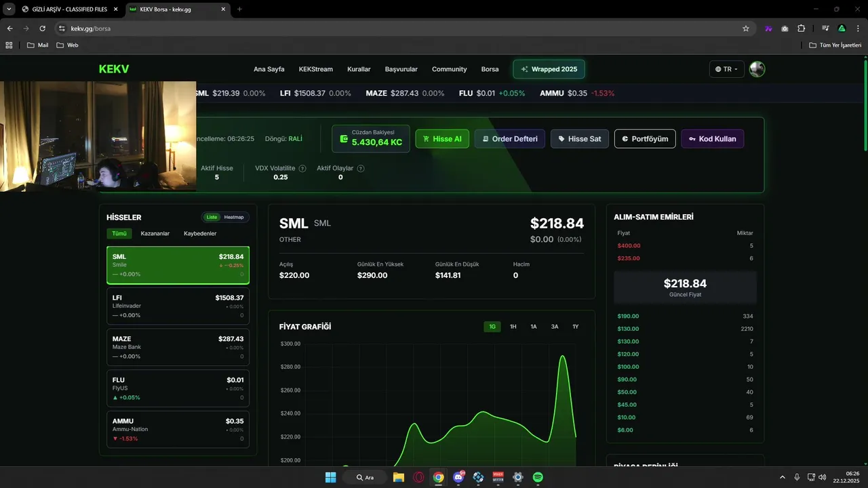Select the SML Smile stock card

tap(178, 265)
